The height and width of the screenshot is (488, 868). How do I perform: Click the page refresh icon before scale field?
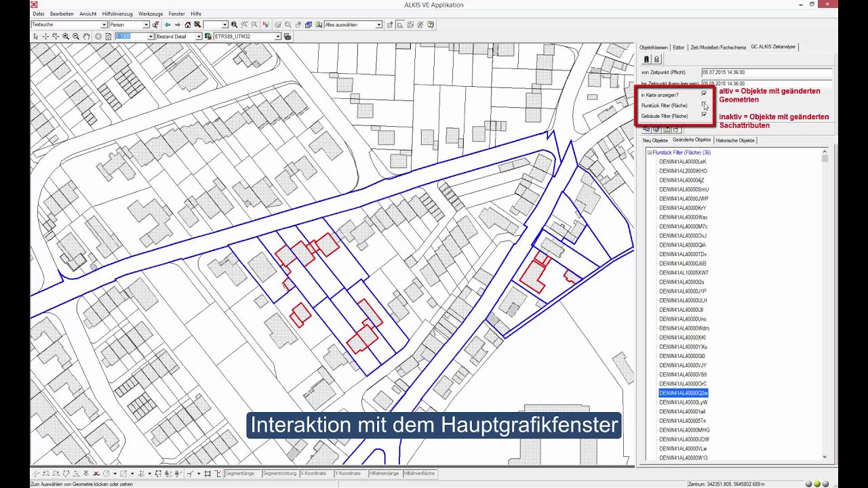coord(108,36)
